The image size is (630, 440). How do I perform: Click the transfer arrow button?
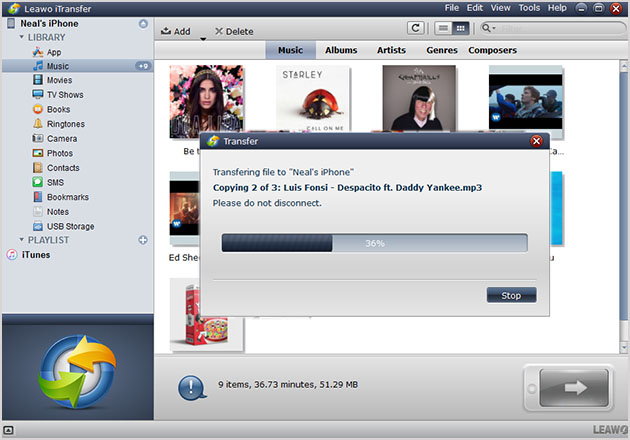tap(573, 388)
